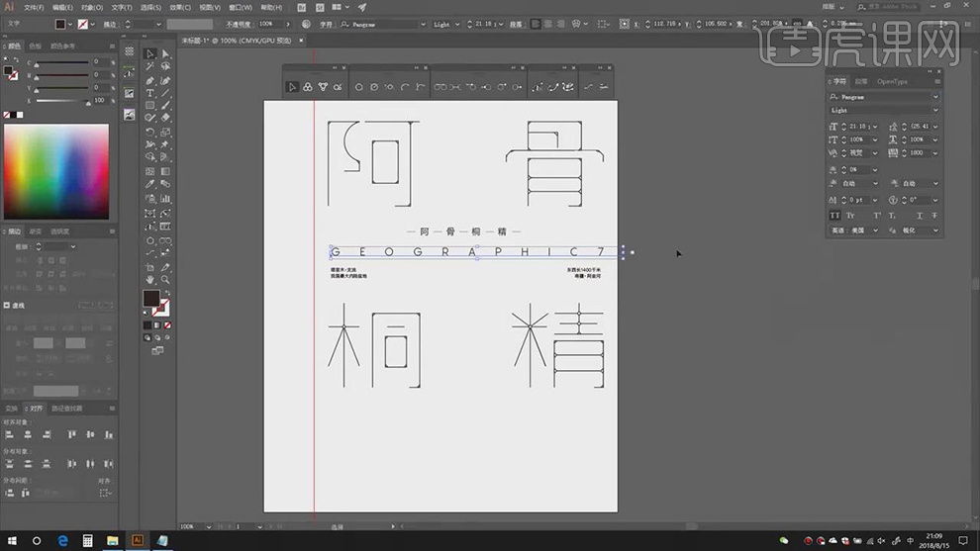Select the Direct Selection tool

pyautogui.click(x=164, y=54)
